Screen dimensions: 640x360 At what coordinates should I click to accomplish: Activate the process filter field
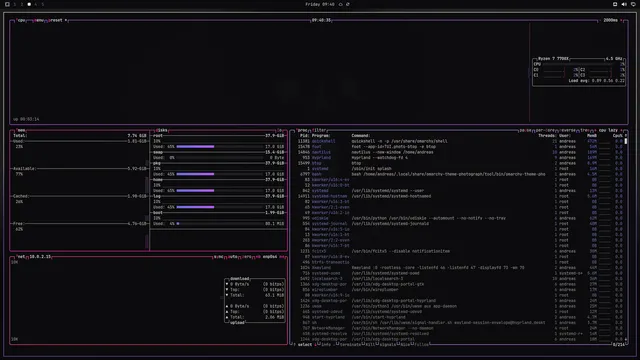319,130
